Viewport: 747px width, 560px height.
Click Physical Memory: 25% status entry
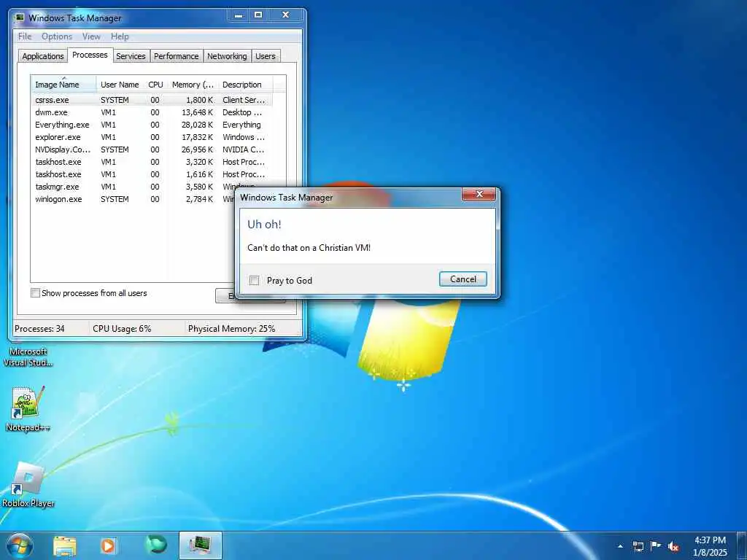coord(231,329)
